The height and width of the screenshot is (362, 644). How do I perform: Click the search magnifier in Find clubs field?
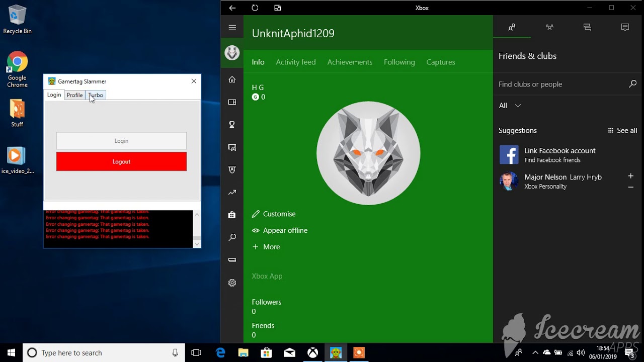[632, 84]
